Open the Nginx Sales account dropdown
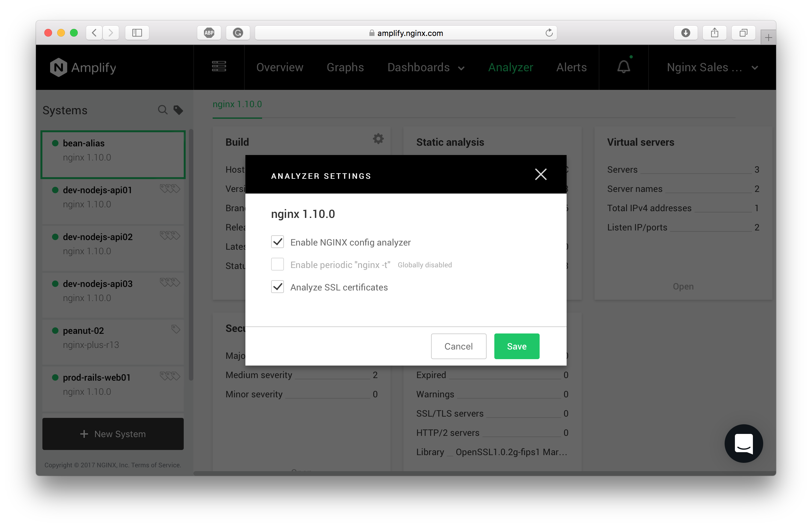This screenshot has width=812, height=527. (712, 67)
